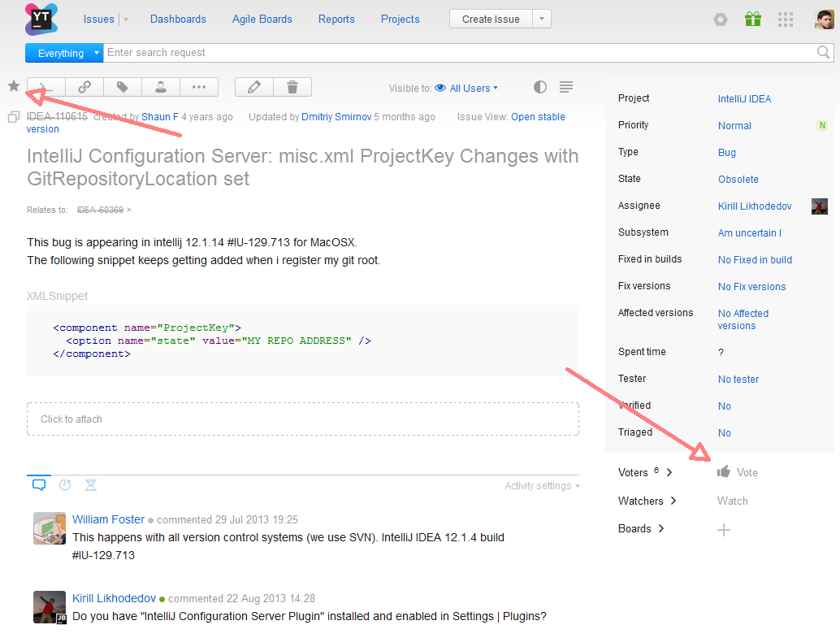Toggle the All Users visibility setting
840x638 pixels.
(466, 89)
